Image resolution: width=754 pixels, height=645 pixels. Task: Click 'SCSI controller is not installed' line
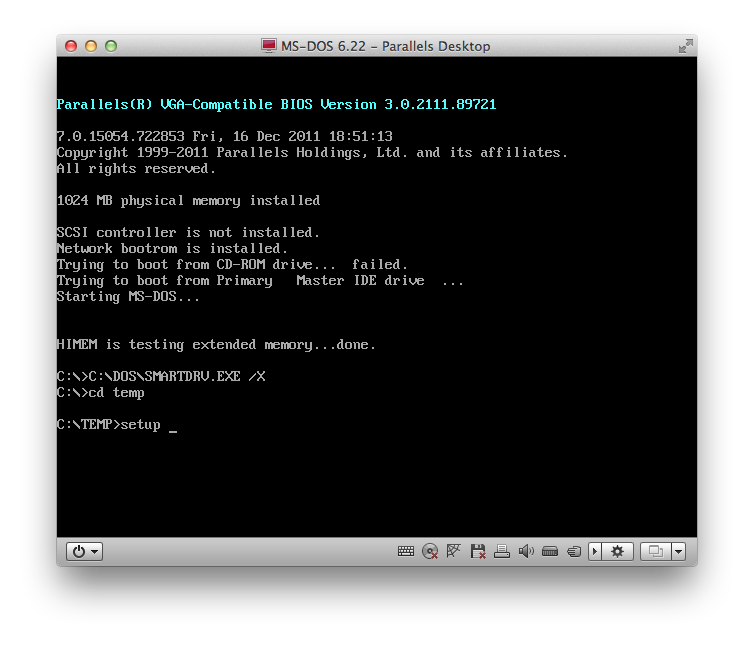[x=188, y=233]
